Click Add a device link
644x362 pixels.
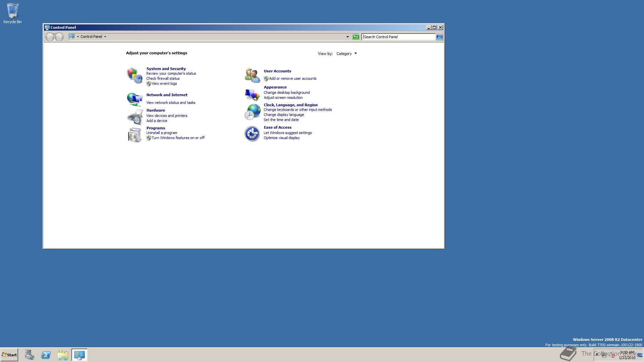(x=157, y=121)
